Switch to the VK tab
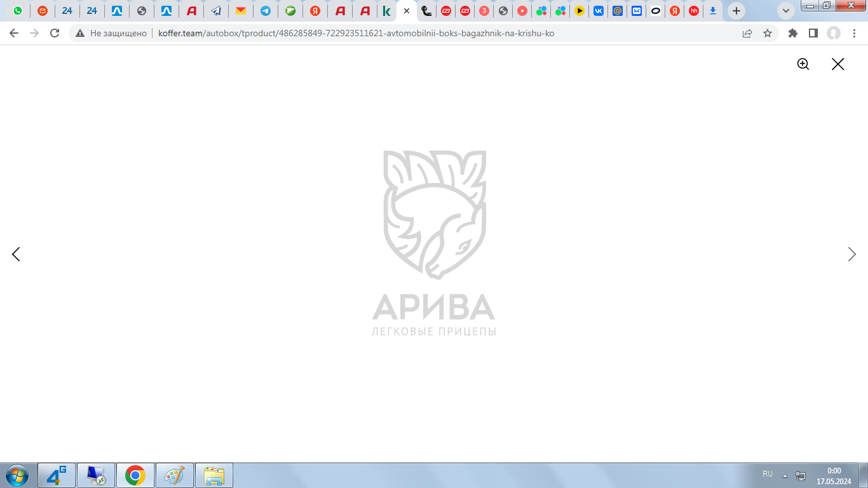The width and height of the screenshot is (868, 488). (598, 11)
